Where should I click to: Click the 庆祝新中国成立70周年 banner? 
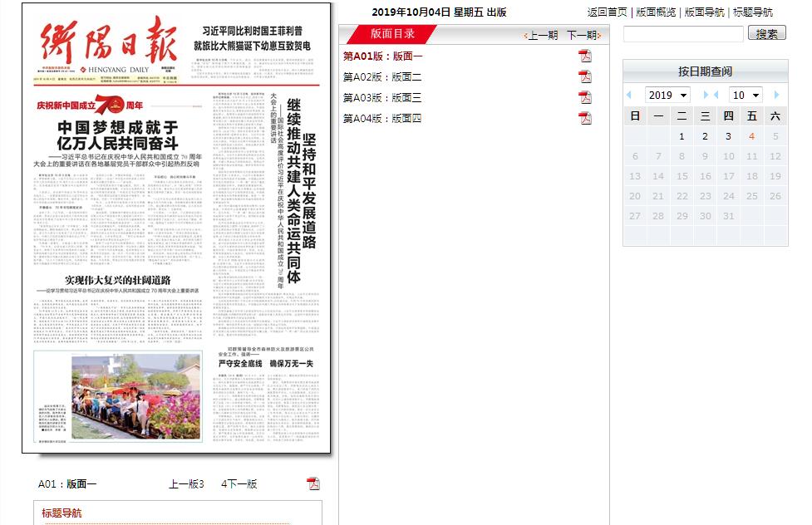coord(90,105)
